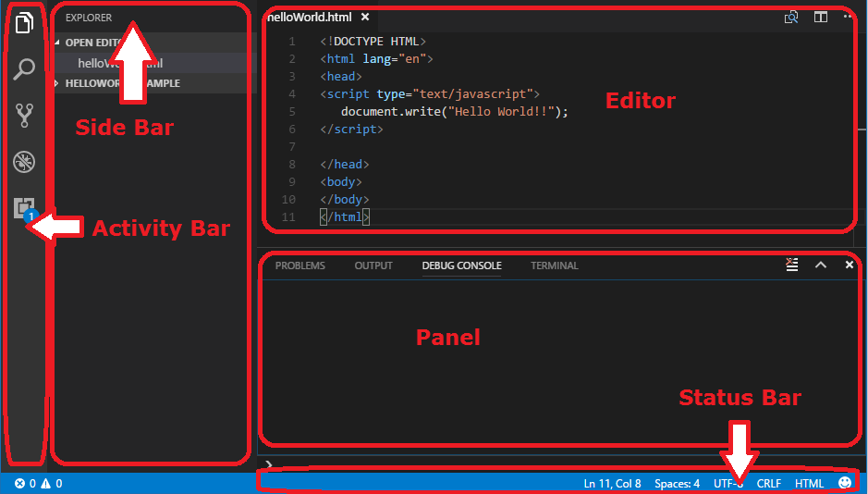
Task: Open the More Actions ellipsis menu
Action: [848, 17]
